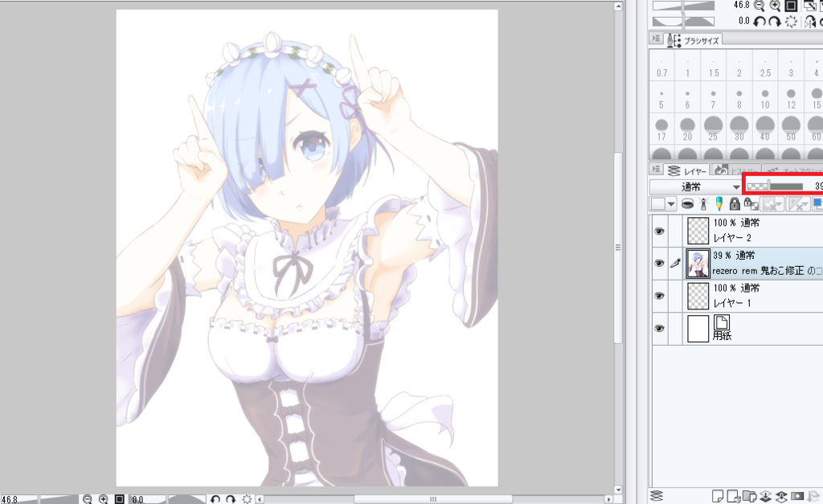823x504 pixels.
Task: Create a new raster layer
Action: tap(718, 496)
